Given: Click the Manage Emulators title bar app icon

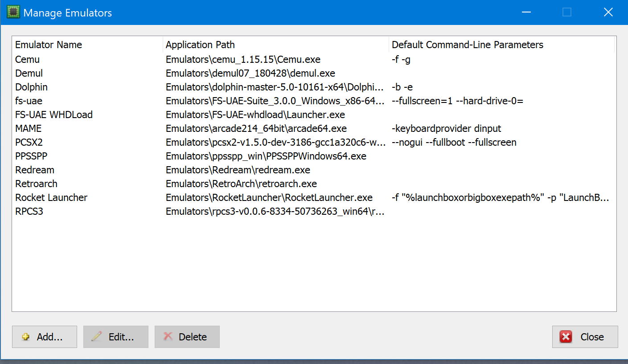Looking at the screenshot, I should 13,12.
